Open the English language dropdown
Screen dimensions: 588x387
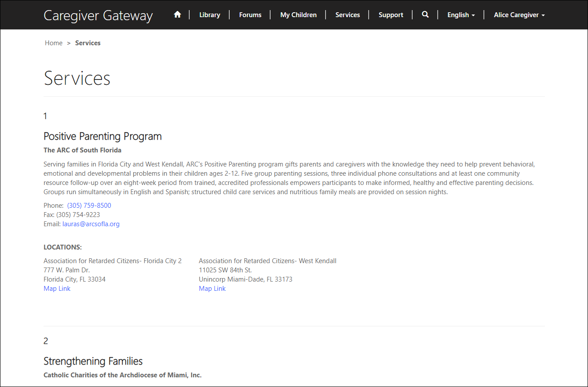(461, 15)
